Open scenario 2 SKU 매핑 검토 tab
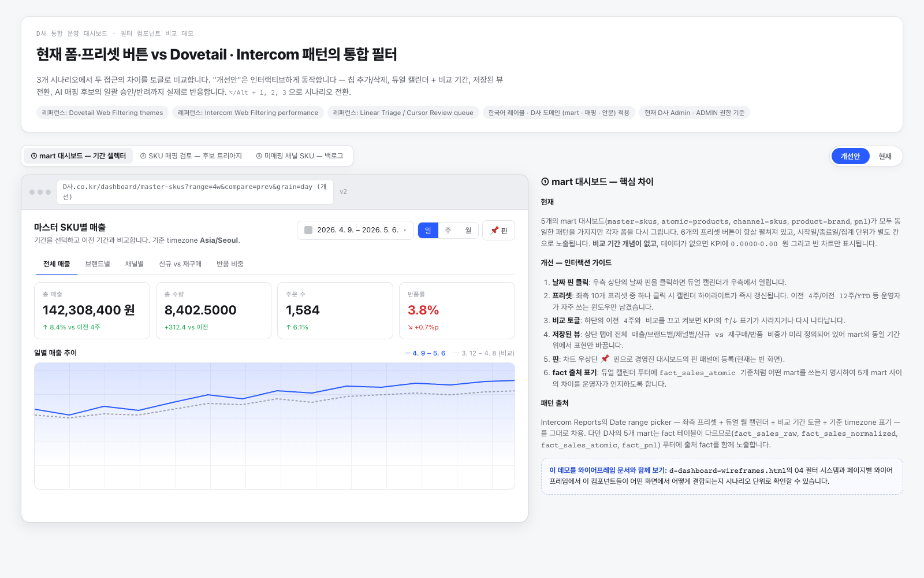 pyautogui.click(x=191, y=156)
